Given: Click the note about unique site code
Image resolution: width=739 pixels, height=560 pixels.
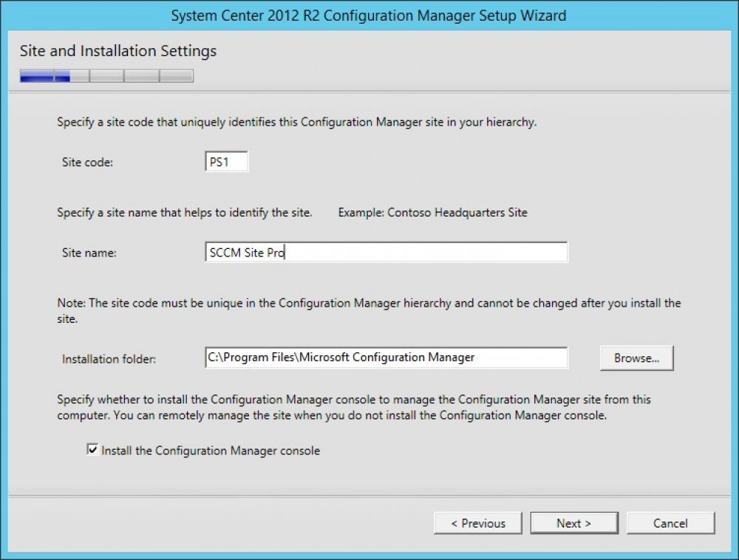Looking at the screenshot, I should (x=369, y=310).
